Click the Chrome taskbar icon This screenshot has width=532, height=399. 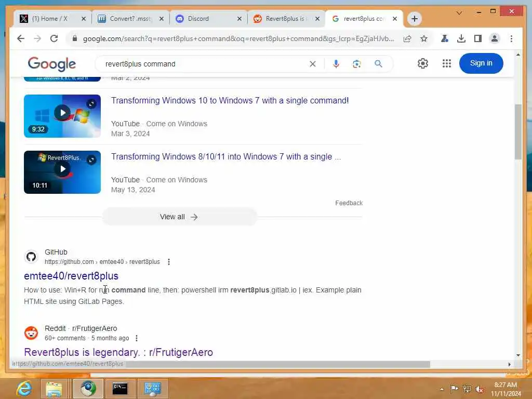[x=88, y=389]
